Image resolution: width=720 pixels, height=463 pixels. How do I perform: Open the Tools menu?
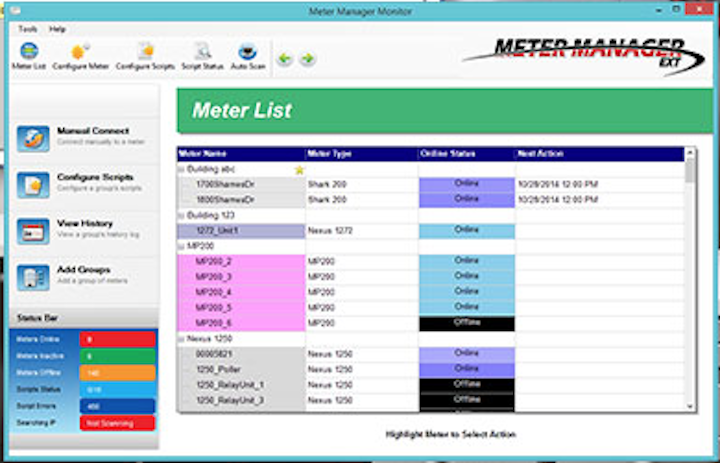[x=28, y=29]
